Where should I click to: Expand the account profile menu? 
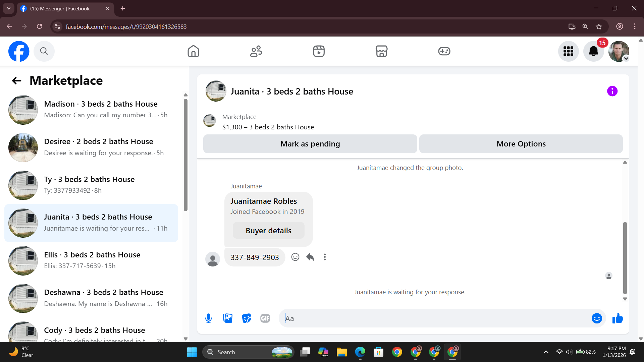619,51
